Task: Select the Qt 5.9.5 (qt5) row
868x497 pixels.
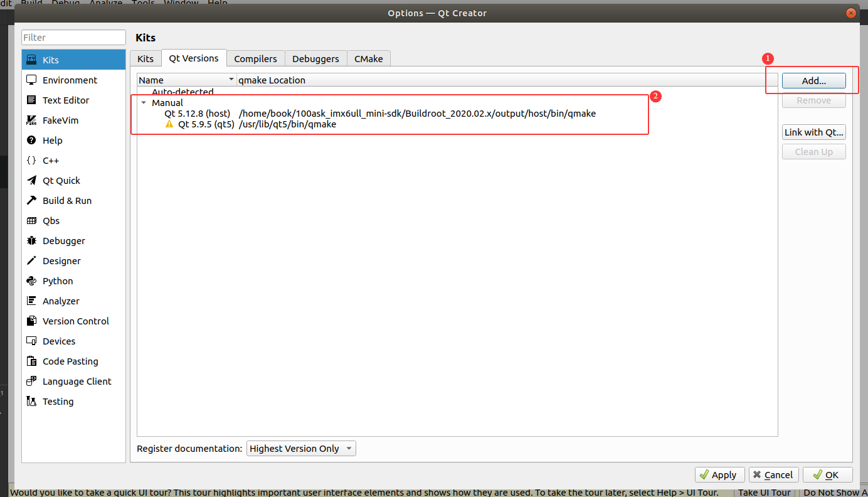Action: point(457,124)
